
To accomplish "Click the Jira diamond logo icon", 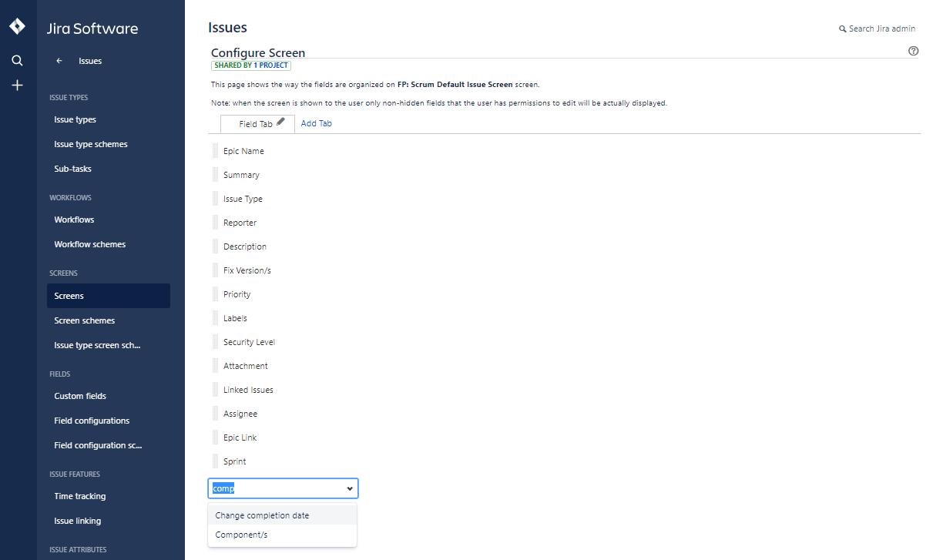I will pos(17,27).
